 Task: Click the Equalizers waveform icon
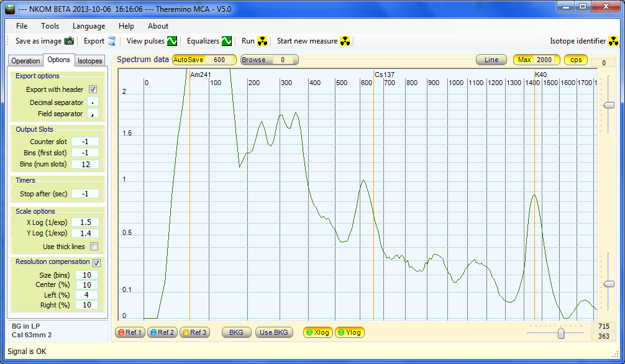point(226,40)
